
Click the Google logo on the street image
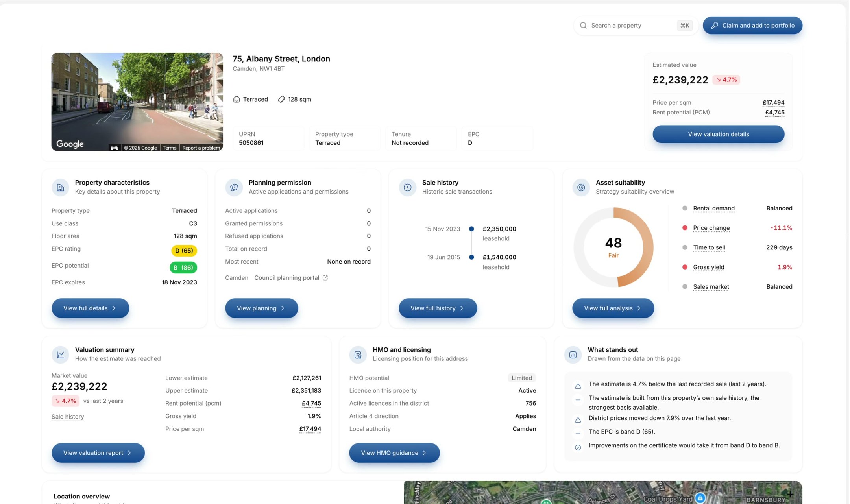70,144
